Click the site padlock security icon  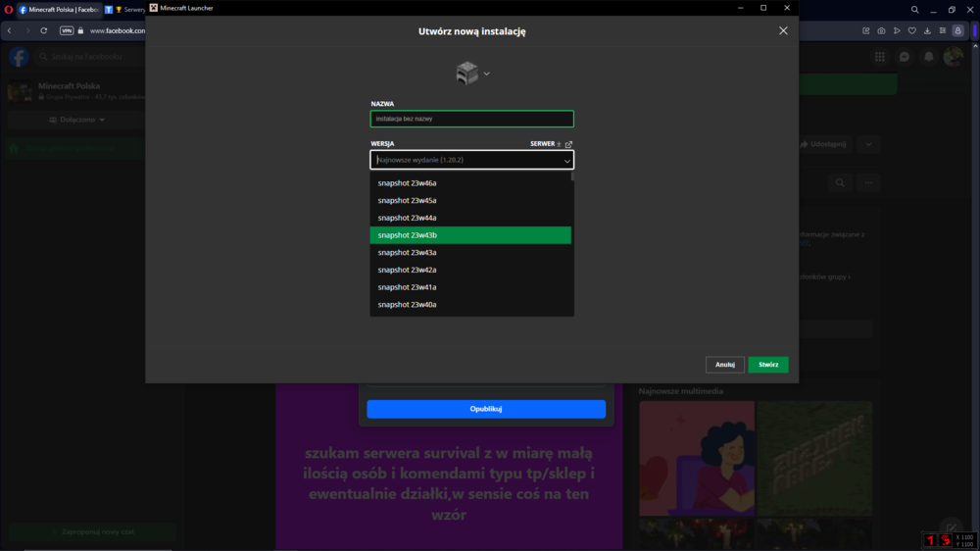coord(80,30)
